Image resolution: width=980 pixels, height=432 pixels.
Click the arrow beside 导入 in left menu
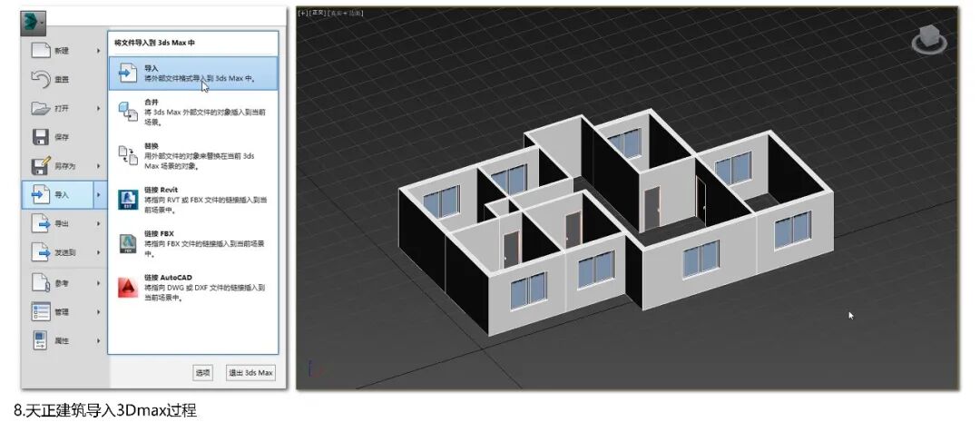(x=100, y=195)
